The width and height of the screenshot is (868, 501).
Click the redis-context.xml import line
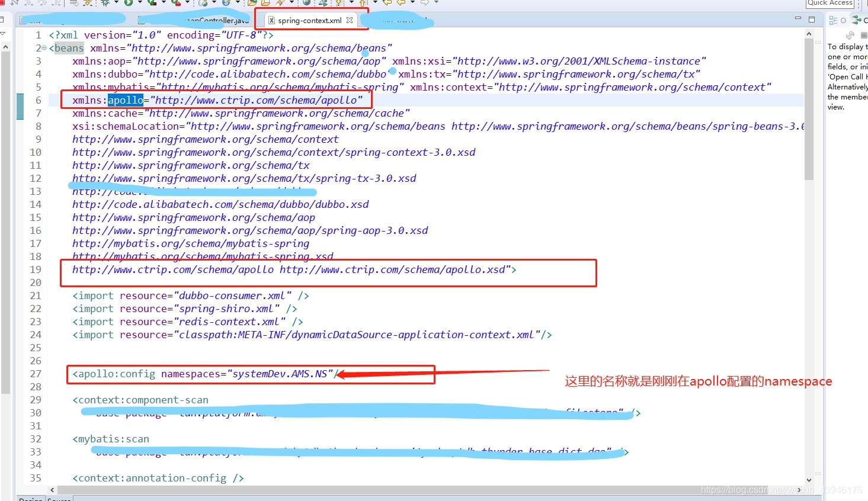[188, 322]
